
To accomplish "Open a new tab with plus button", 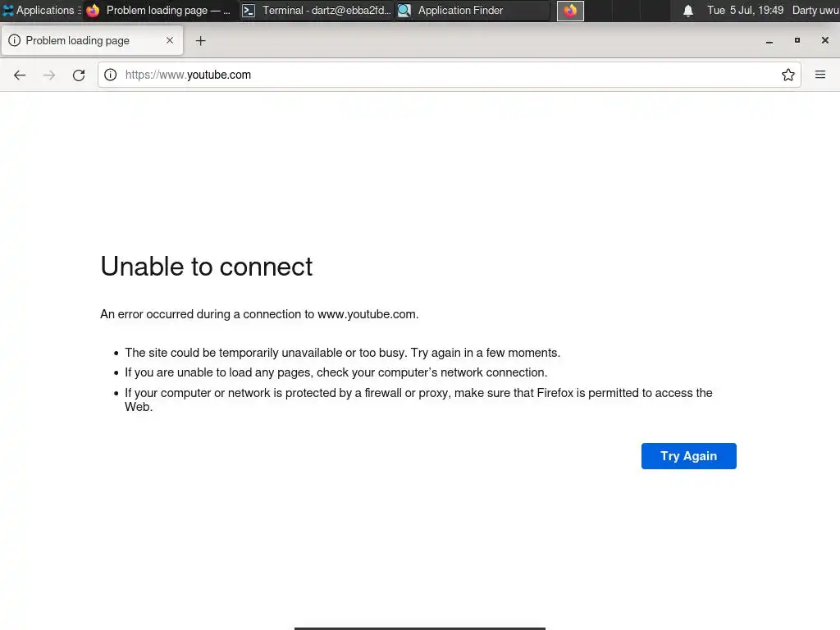I will (x=200, y=41).
